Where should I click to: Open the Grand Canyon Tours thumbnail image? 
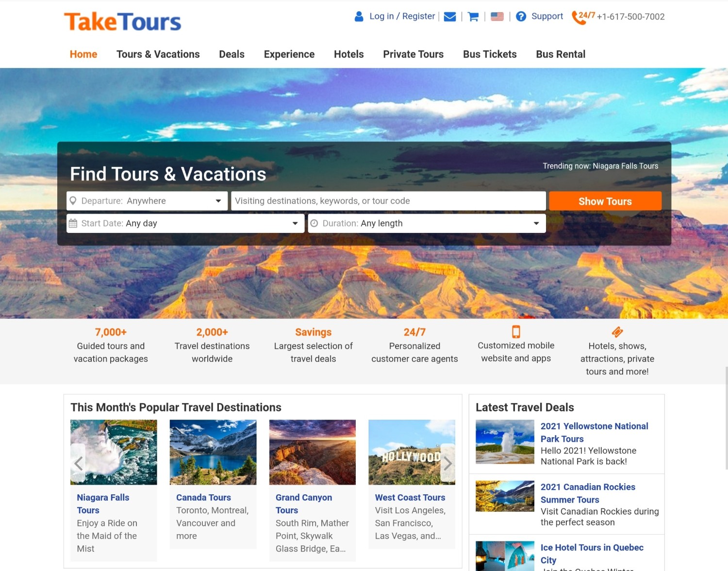(313, 452)
